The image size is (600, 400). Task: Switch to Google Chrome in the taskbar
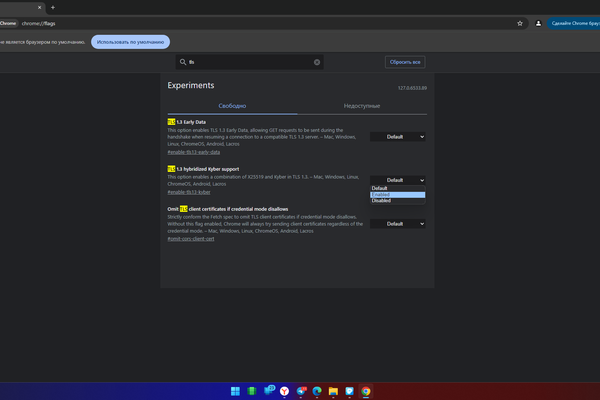coord(366,391)
